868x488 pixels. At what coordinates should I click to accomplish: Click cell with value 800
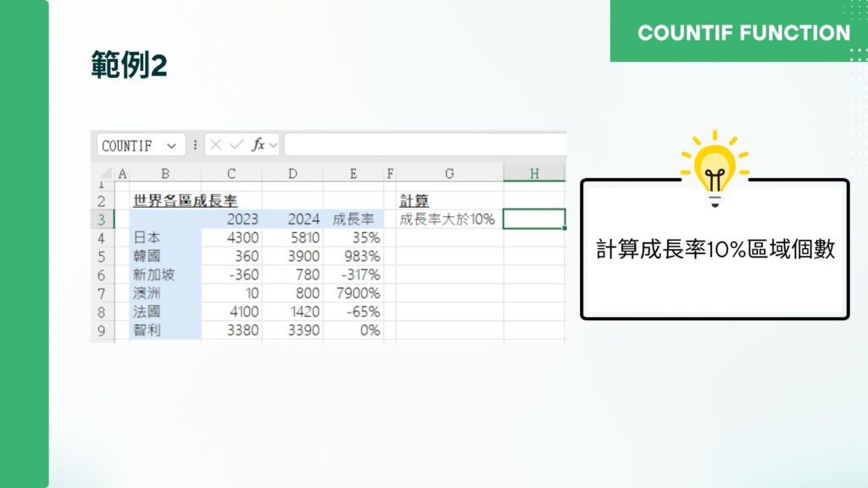[292, 293]
